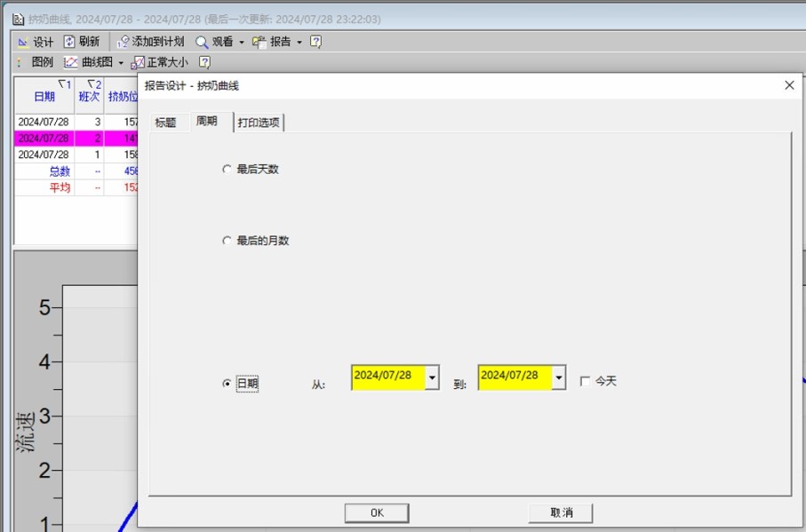This screenshot has width=806, height=532.
Task: Click the 添加到计划 (Add to plan) icon
Action: click(x=124, y=42)
